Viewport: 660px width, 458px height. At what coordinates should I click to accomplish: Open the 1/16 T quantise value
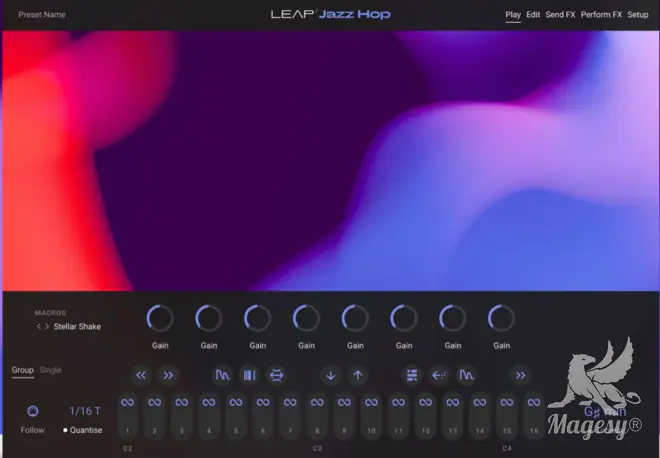[x=85, y=411]
